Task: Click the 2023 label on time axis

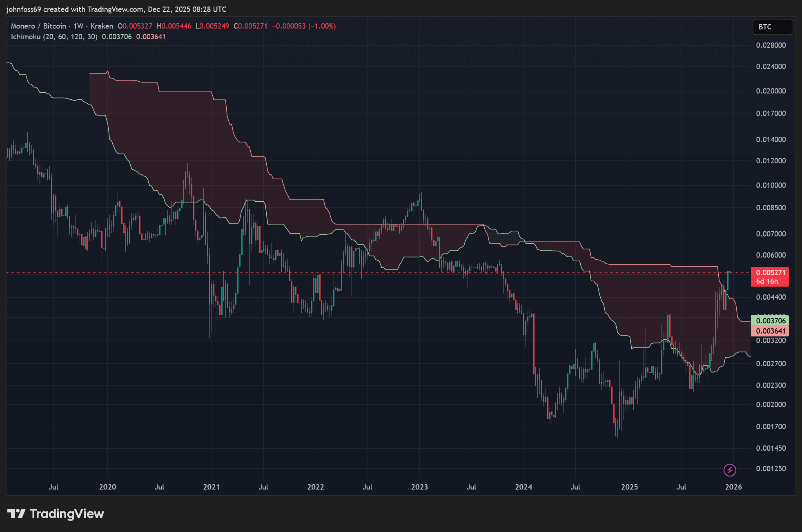Action: [x=419, y=487]
